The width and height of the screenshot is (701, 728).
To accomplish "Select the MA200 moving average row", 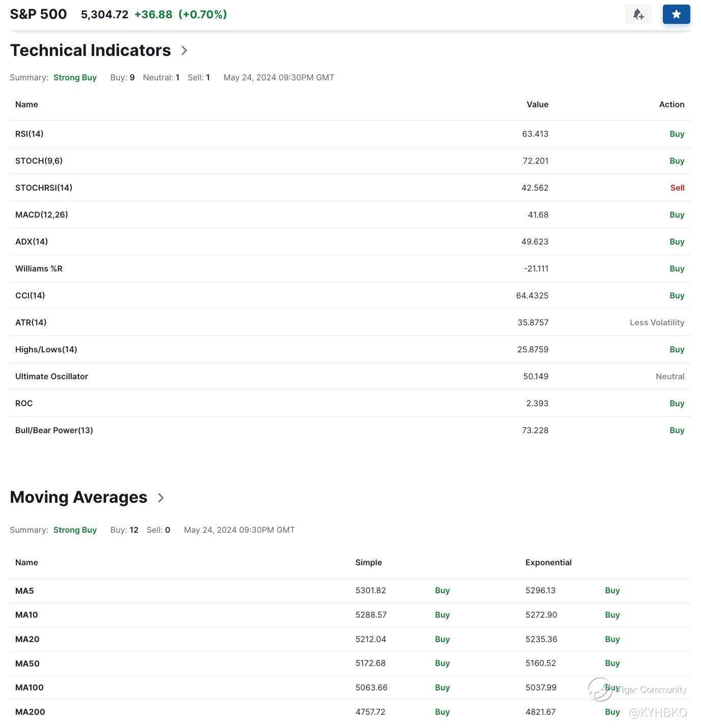I will click(x=30, y=712).
